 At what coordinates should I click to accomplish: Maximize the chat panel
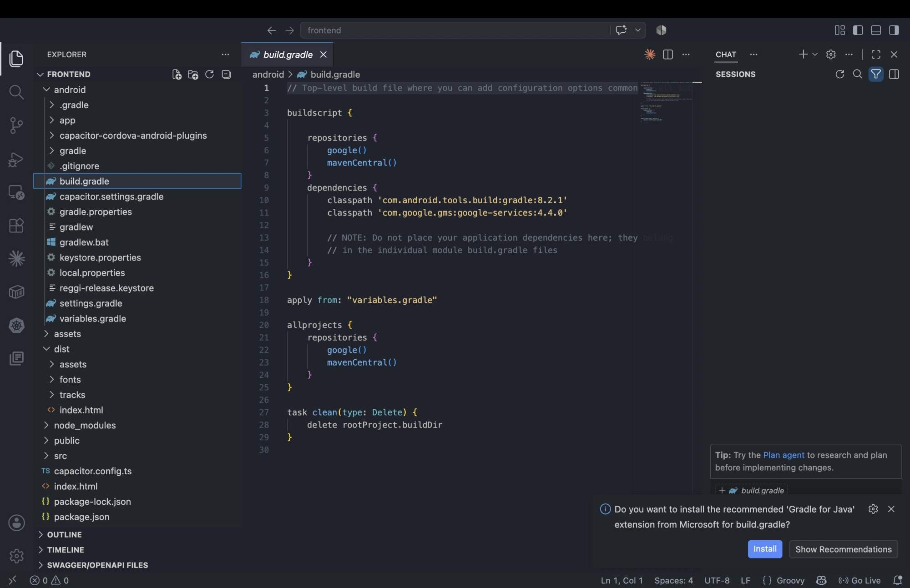point(876,55)
